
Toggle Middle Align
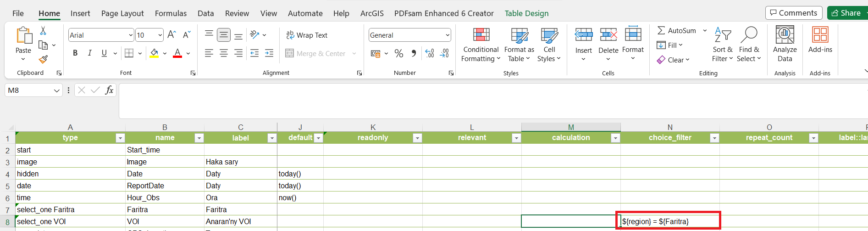click(224, 34)
